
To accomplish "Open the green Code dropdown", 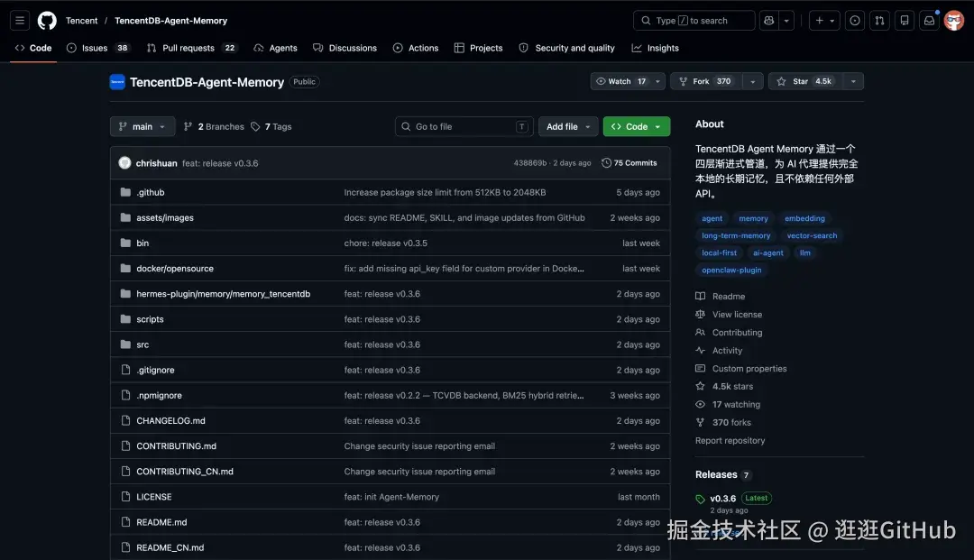I will [637, 126].
